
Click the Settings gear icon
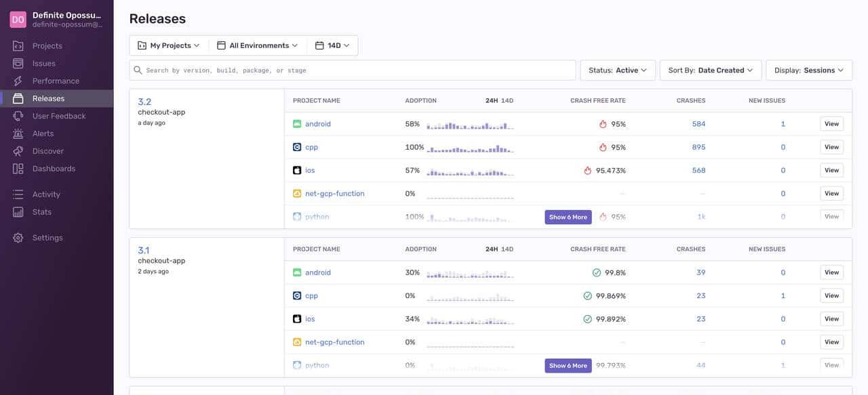click(18, 238)
